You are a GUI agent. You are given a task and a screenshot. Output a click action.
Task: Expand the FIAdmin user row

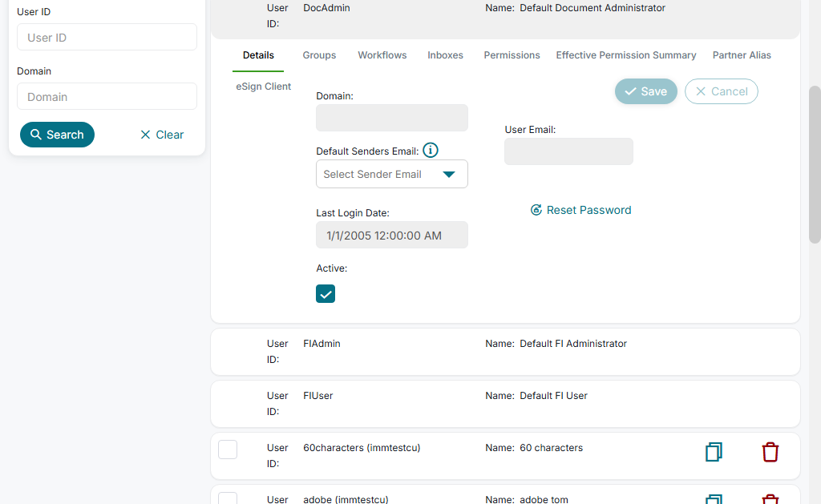point(505,352)
